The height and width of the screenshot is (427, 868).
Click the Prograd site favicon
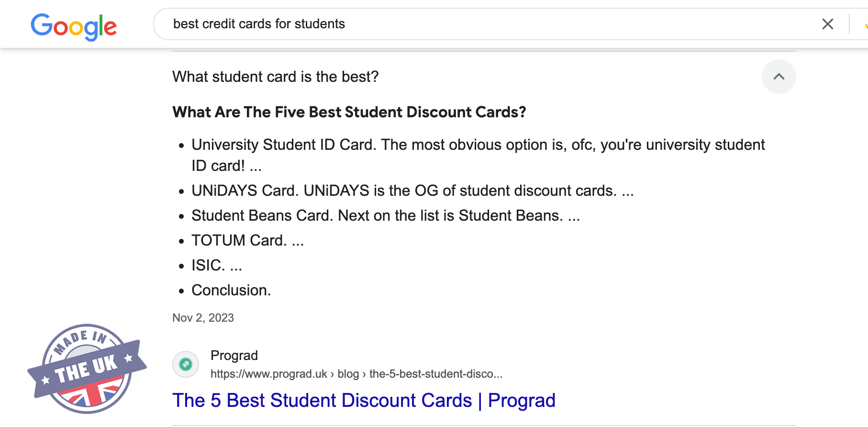[186, 364]
